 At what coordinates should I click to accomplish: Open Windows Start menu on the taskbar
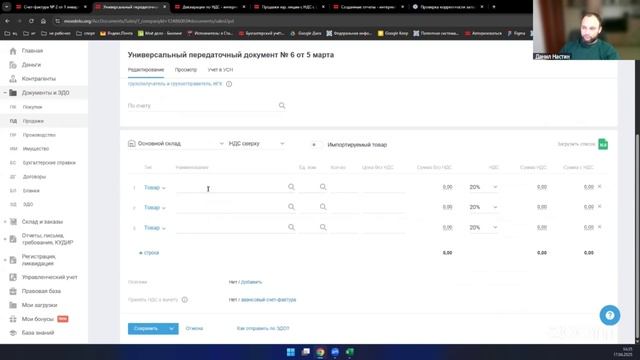point(291,352)
